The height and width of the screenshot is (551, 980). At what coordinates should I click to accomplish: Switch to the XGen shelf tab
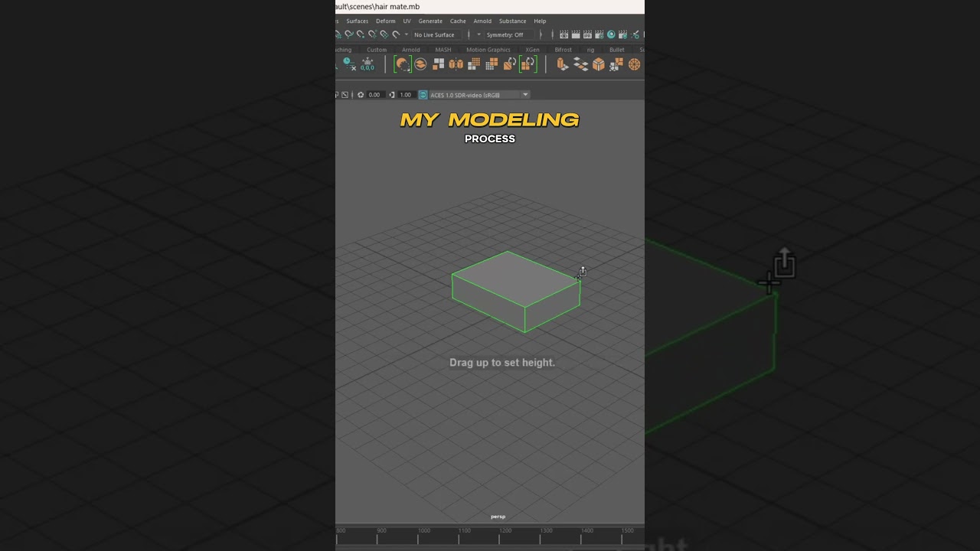pyautogui.click(x=532, y=50)
